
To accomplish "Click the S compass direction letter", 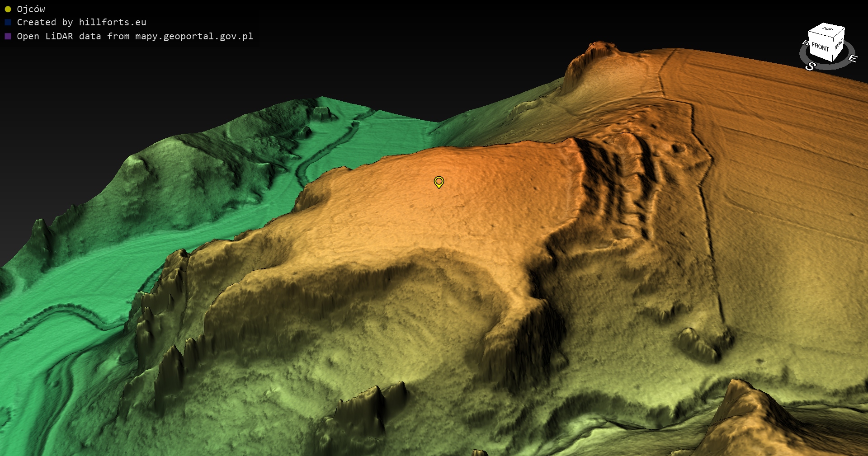I will (810, 66).
